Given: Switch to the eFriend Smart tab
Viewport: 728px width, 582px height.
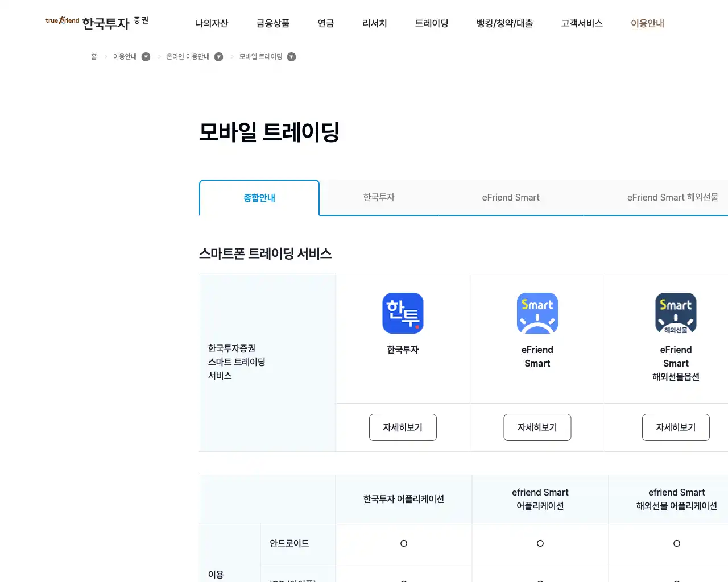Looking at the screenshot, I should (x=511, y=198).
